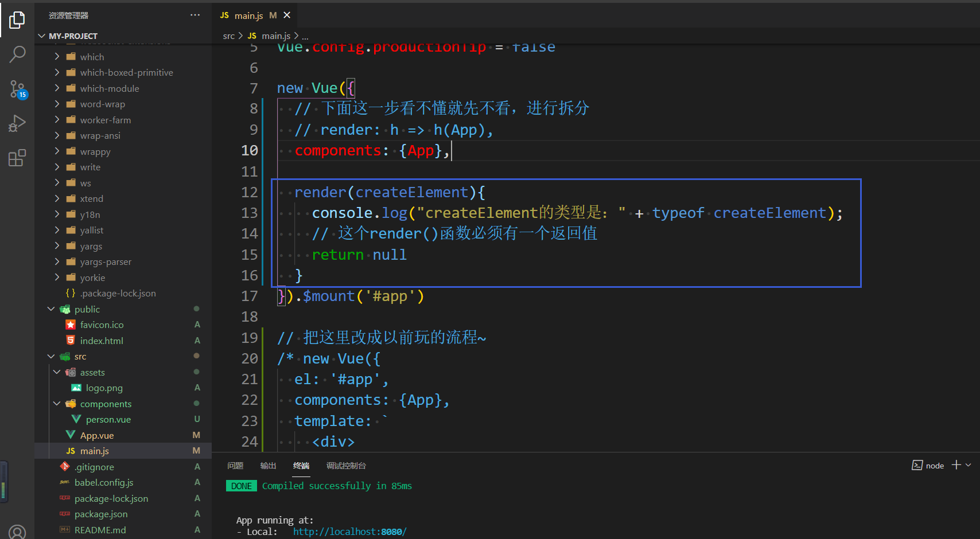This screenshot has height=539, width=980.
Task: Open the Explorer view in activity bar
Action: tap(17, 20)
